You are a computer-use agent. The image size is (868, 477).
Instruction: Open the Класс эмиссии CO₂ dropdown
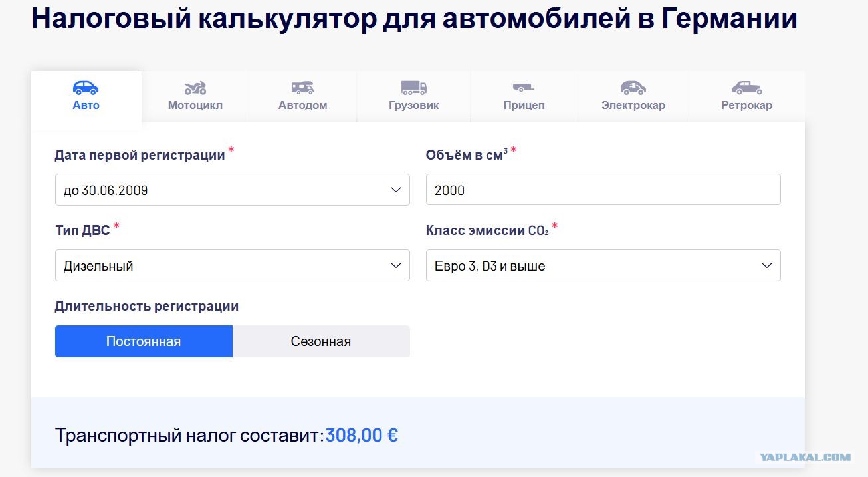pos(603,265)
